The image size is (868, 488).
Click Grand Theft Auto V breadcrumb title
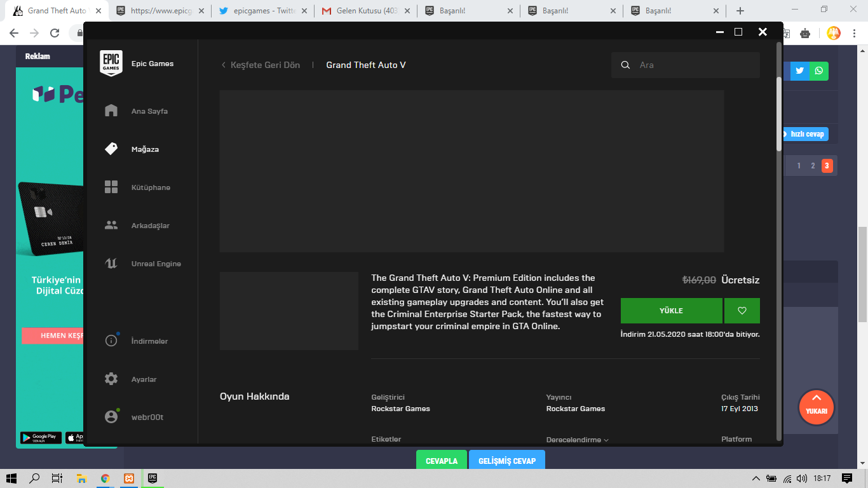(366, 65)
